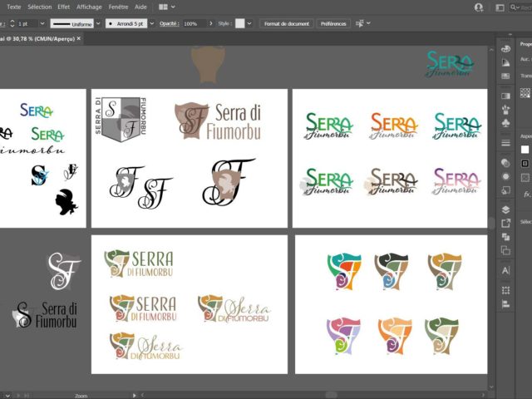Click the account profile icon

[479, 7]
